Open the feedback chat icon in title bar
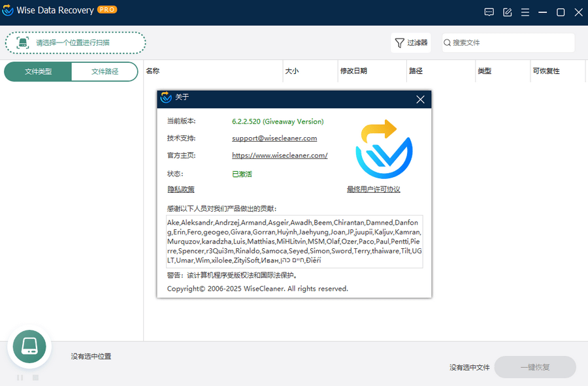This screenshot has height=386, width=588. [489, 12]
